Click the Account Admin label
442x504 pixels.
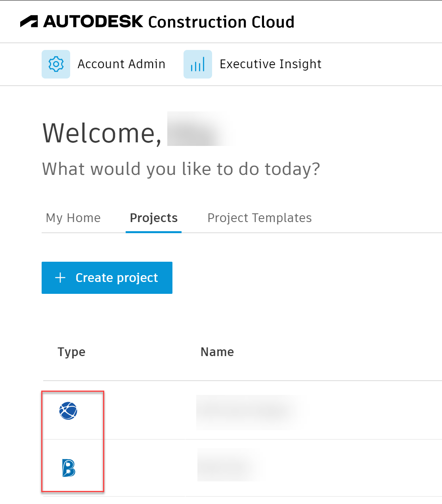pos(121,64)
